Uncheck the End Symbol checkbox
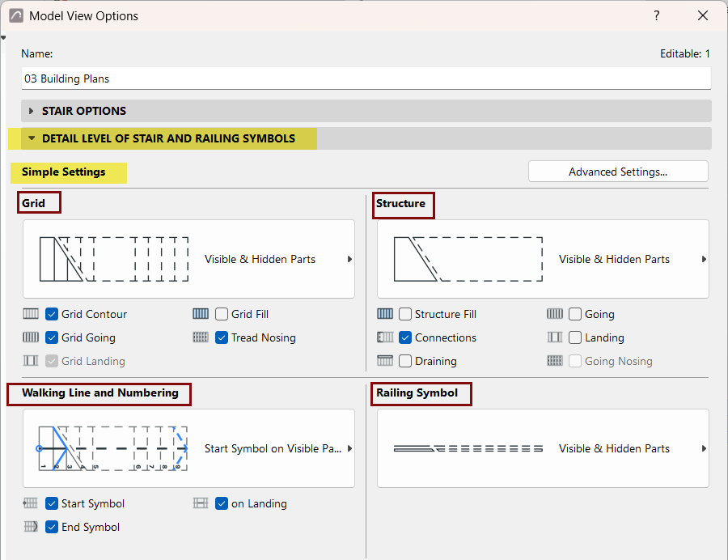Screen dimensions: 728x560 click(x=52, y=527)
